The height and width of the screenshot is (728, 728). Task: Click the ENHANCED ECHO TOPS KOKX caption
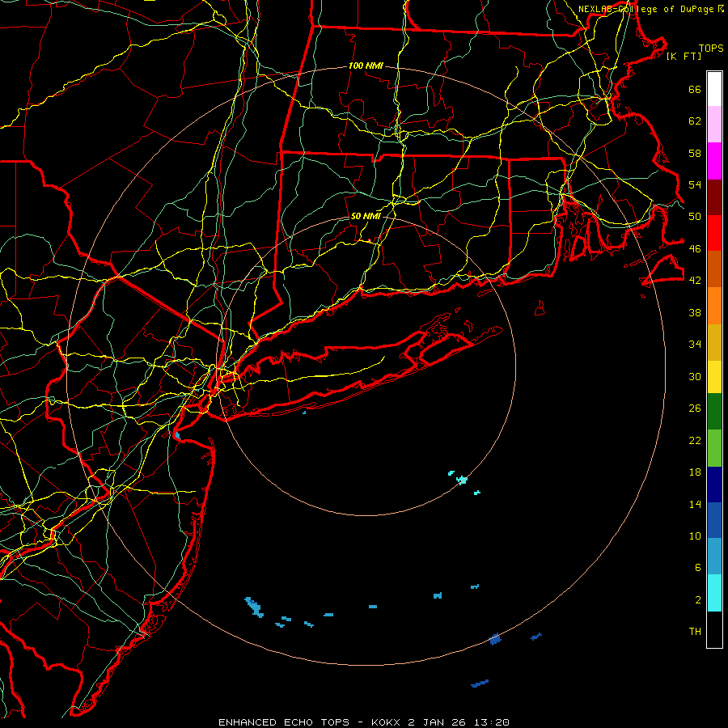(x=364, y=722)
